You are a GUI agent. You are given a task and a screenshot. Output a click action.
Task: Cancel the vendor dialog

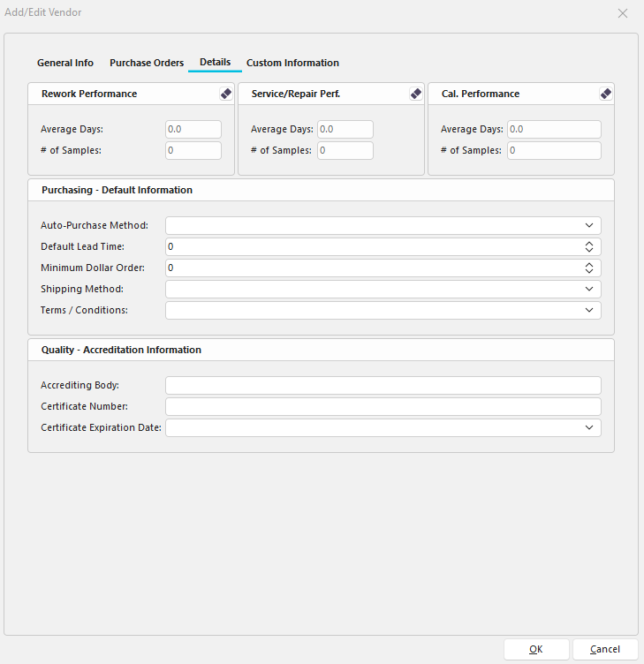pyautogui.click(x=605, y=649)
